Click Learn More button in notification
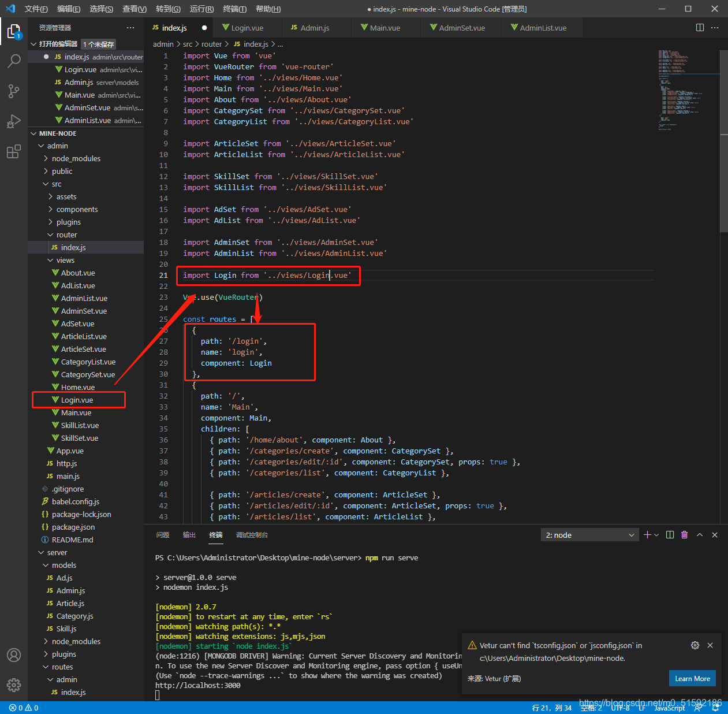This screenshot has width=728, height=714. (x=692, y=678)
